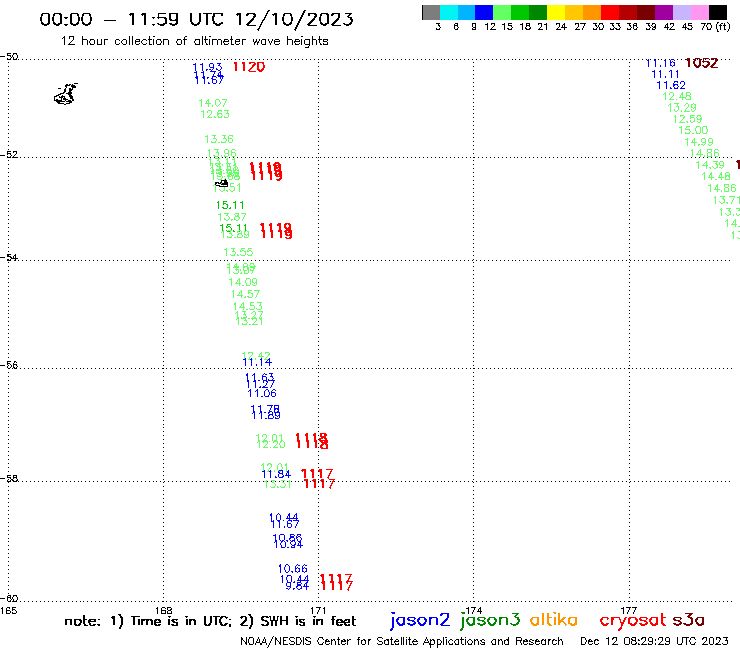740x650 pixels.
Task: Click the latitude label -58
Action: tap(9, 479)
